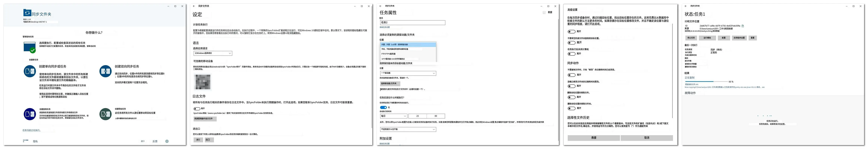Click the save (救援) icon in 任务属性 window
Viewport: 868px width, 149px height.
pos(544,12)
